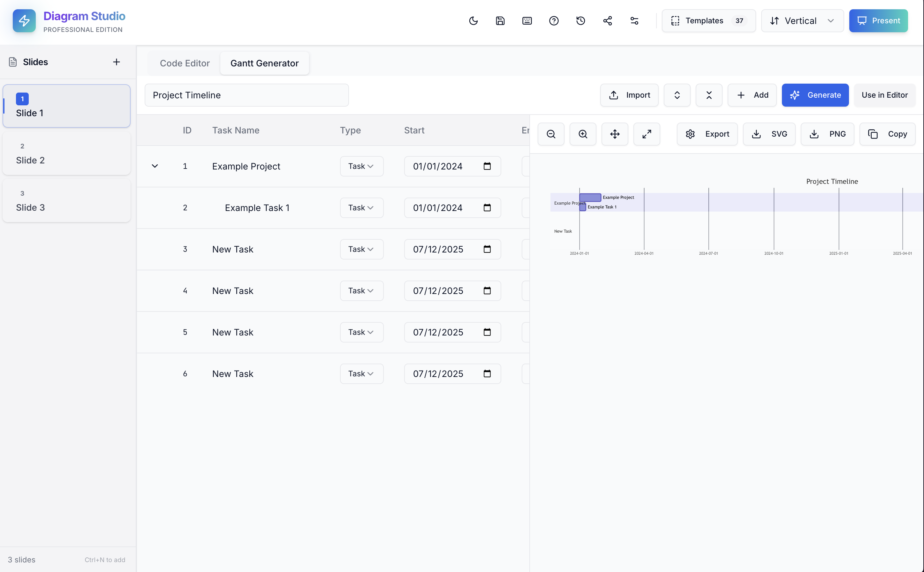Toggle dark mode with moon icon
The image size is (924, 572).
click(473, 21)
